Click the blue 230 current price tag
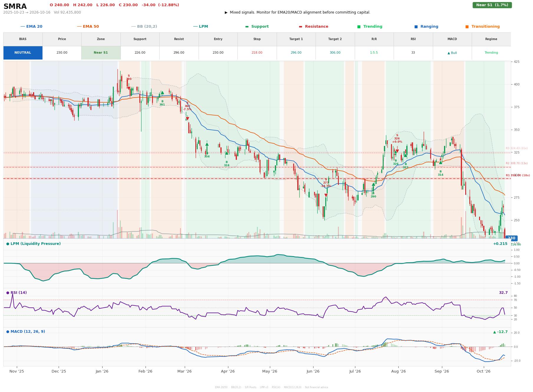This screenshot has width=533, height=392. (511, 238)
